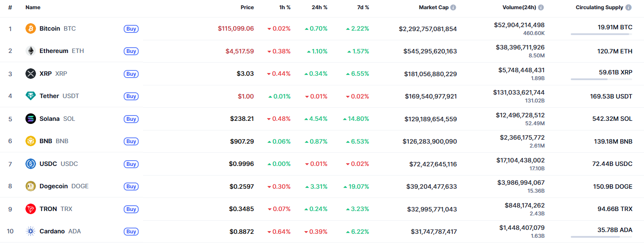Viewport: 644px width, 243px height.
Task: Open the Bitcoin BTC name link
Action: (57, 28)
